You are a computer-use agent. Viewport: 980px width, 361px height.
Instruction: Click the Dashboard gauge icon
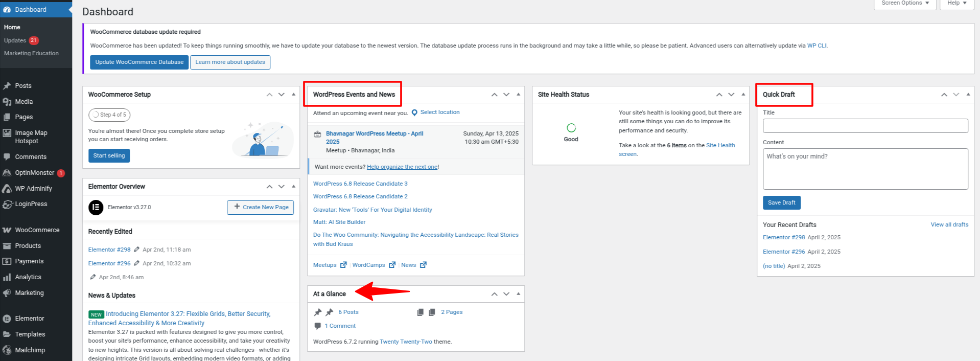[7, 10]
